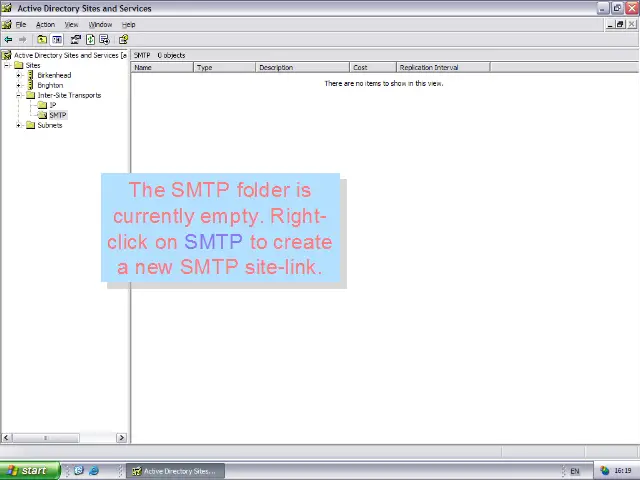Expand the Brighton site node
The height and width of the screenshot is (480, 640).
tap(18, 85)
